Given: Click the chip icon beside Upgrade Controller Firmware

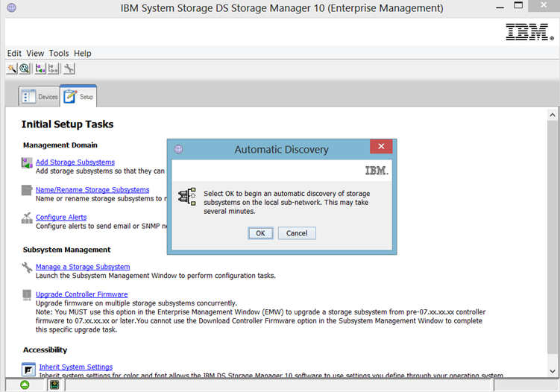Looking at the screenshot, I should tap(27, 295).
